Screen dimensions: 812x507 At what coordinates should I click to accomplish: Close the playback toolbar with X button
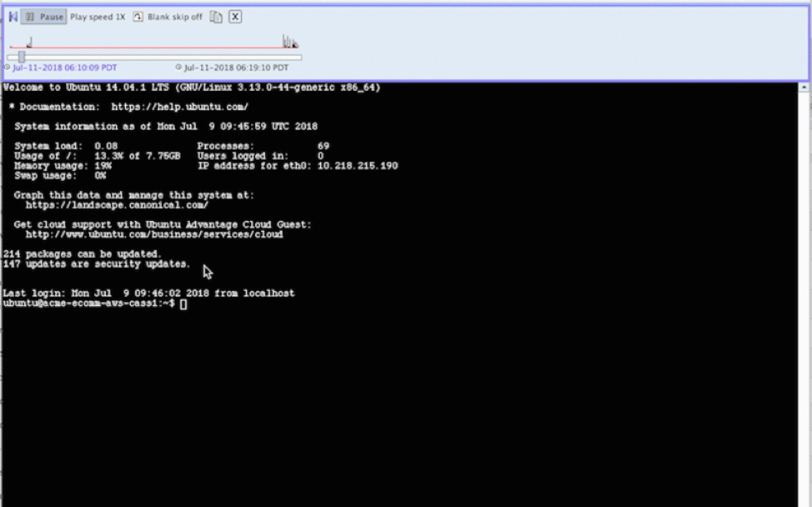[x=235, y=17]
